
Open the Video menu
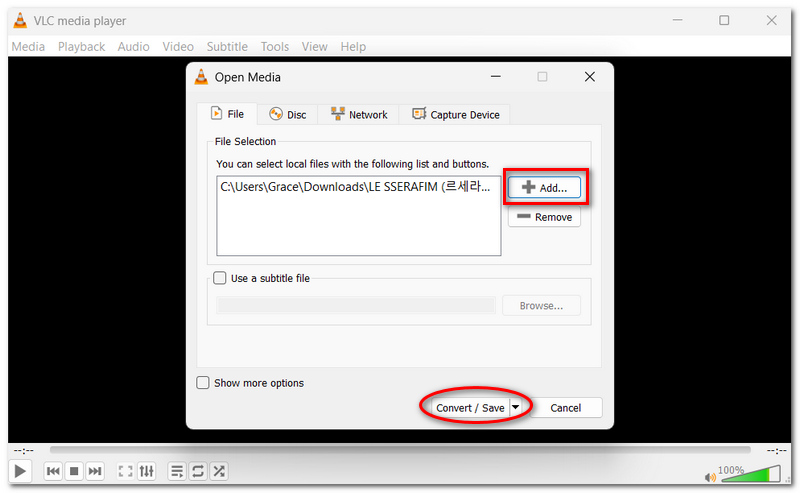pyautogui.click(x=178, y=46)
